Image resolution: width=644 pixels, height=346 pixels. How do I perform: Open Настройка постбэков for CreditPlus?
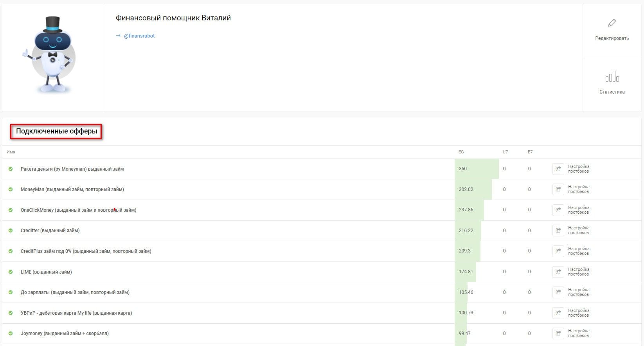click(x=579, y=251)
